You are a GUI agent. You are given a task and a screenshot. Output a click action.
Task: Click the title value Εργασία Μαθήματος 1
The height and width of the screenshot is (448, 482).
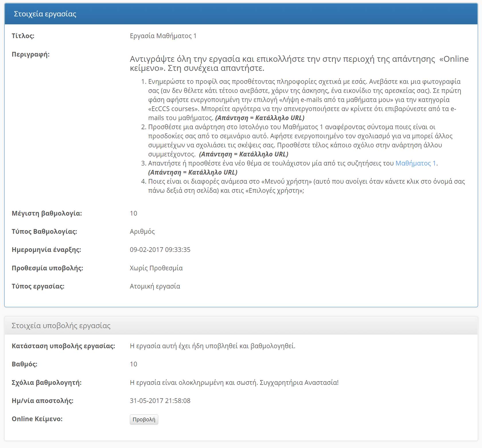[163, 36]
